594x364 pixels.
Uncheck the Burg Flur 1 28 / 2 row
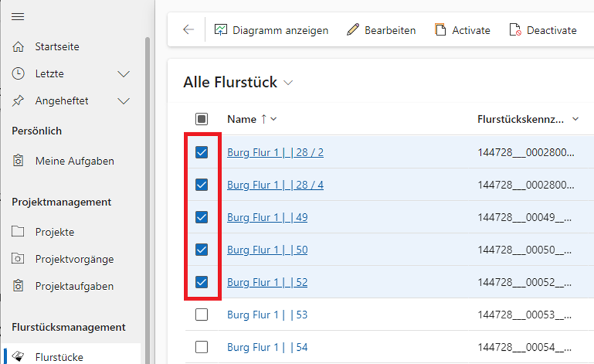(202, 153)
